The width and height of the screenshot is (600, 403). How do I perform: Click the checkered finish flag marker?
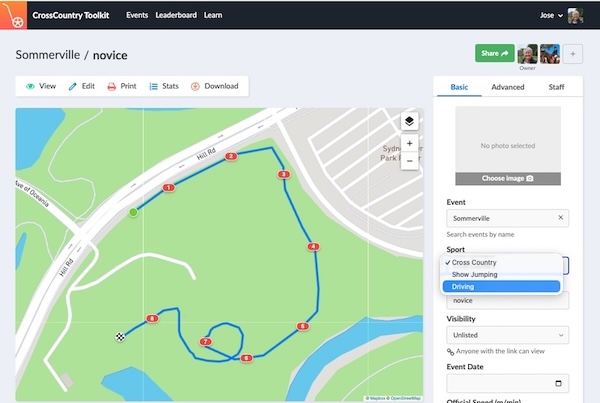point(120,337)
